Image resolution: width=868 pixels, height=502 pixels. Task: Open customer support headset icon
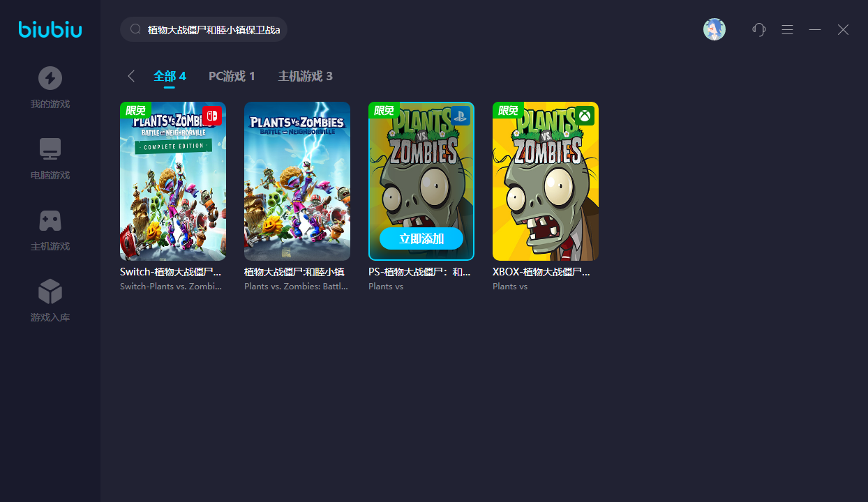pos(759,29)
